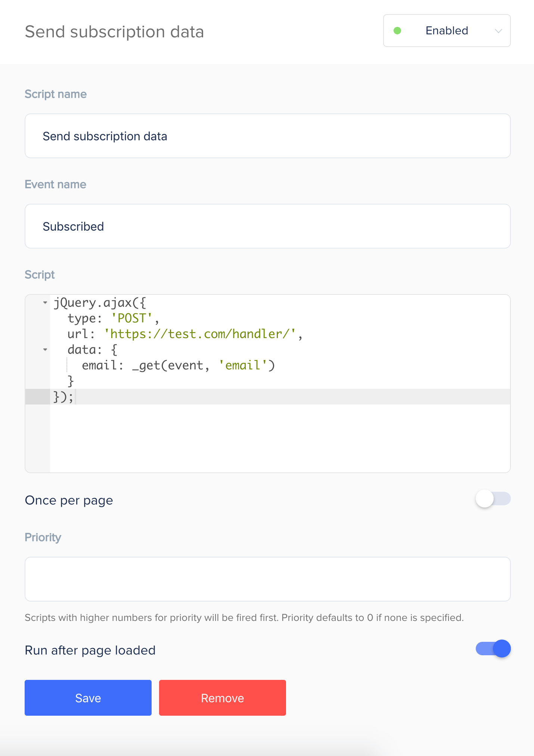Click the green status dot indicator
Screen dimensions: 534x756
pos(397,31)
